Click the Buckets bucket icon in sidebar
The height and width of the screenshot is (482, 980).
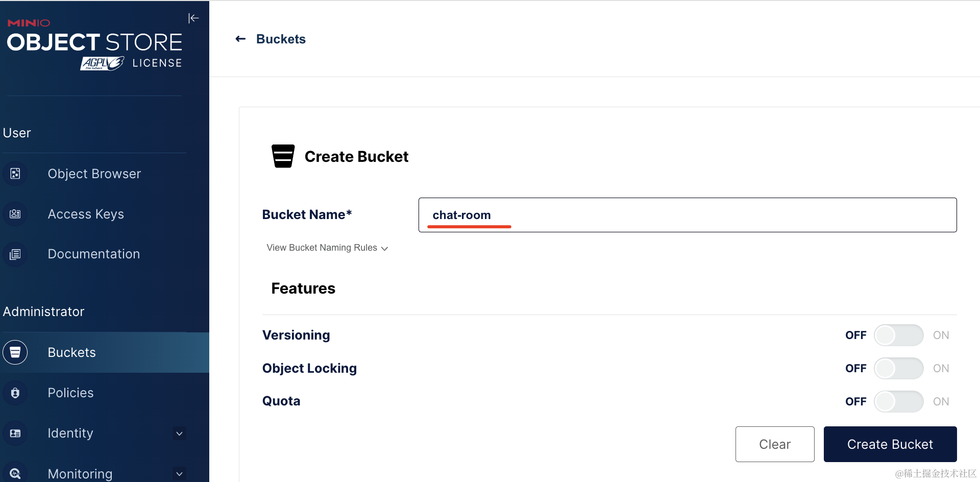[x=15, y=352]
